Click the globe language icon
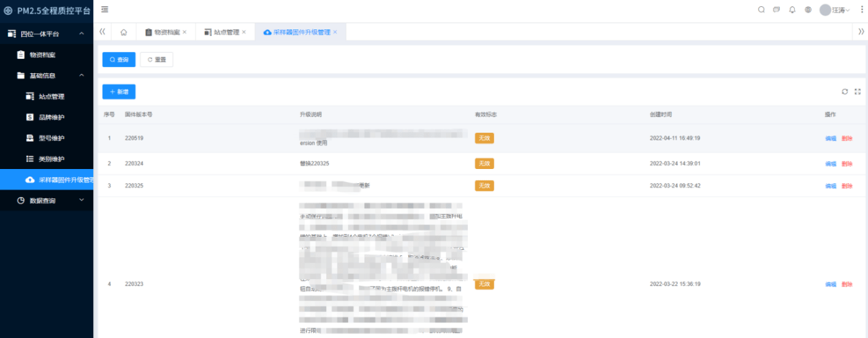Screen dimensions: 868x338 click(808, 10)
